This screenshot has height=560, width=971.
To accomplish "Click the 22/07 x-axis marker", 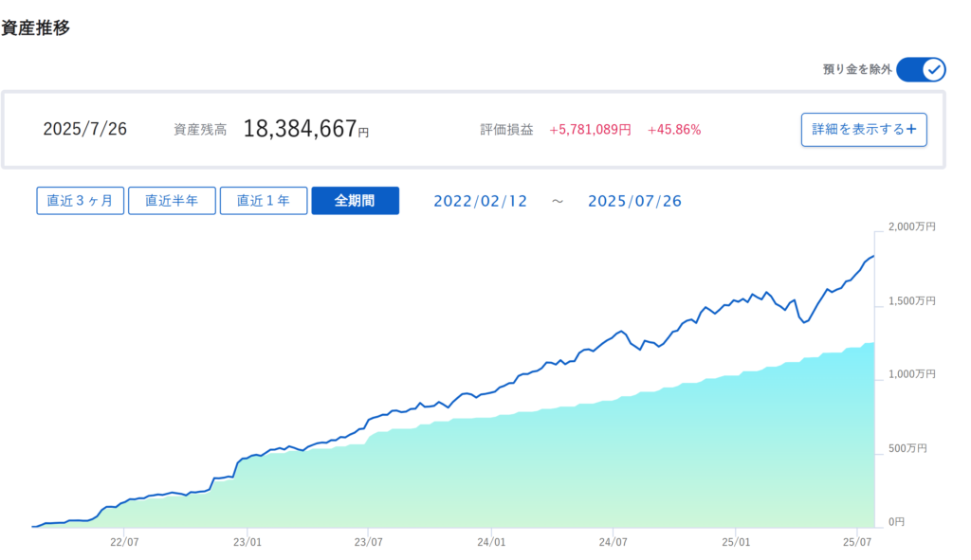I will [124, 542].
